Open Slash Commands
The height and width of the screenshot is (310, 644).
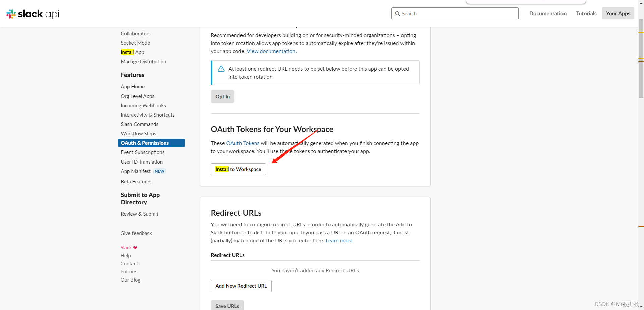139,124
